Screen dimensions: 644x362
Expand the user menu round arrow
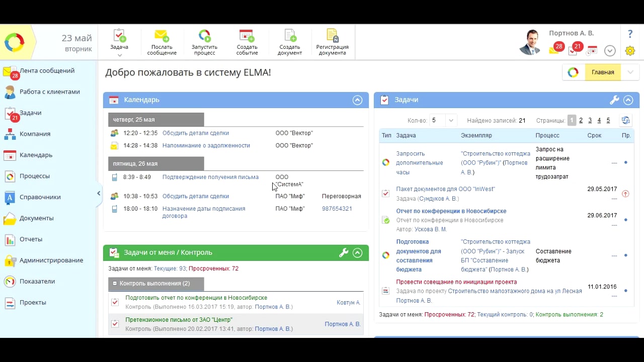click(610, 51)
